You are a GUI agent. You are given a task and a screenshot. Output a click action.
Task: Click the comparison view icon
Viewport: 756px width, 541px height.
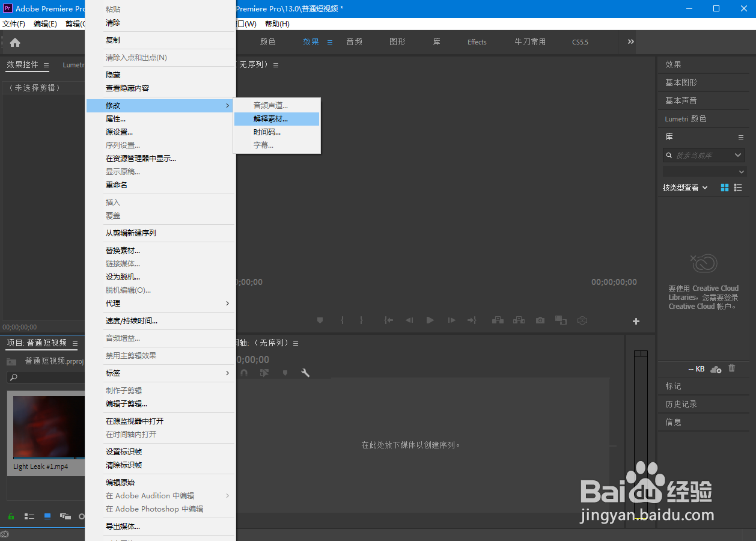(561, 320)
